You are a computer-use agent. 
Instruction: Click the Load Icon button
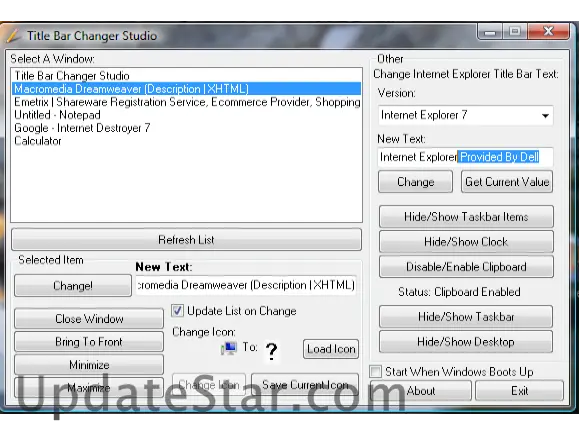331,349
